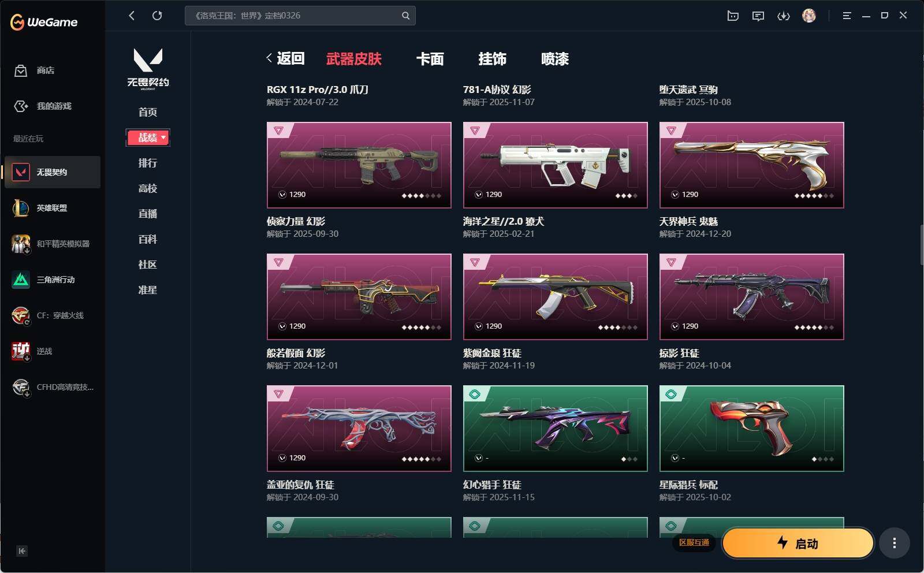Screen dimensions: 924x573
Task: Switch to the 卡面 tab
Action: tap(430, 59)
